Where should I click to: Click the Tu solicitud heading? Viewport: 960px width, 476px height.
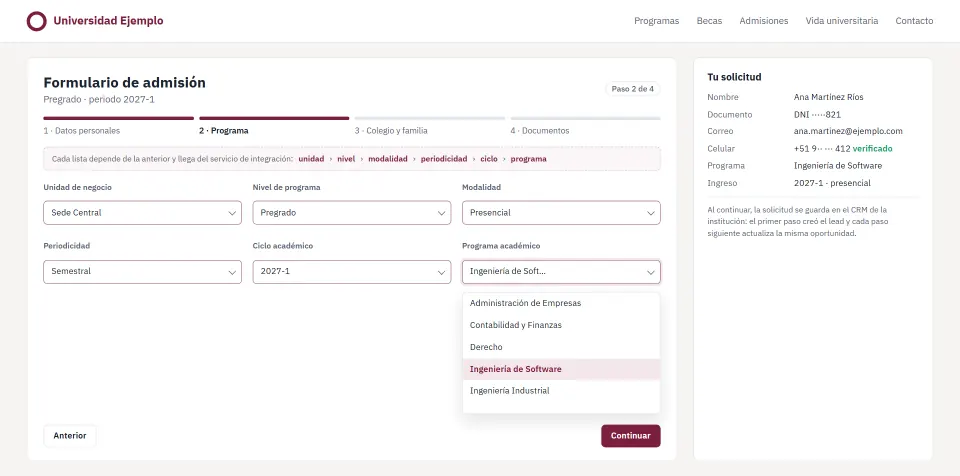coord(734,77)
